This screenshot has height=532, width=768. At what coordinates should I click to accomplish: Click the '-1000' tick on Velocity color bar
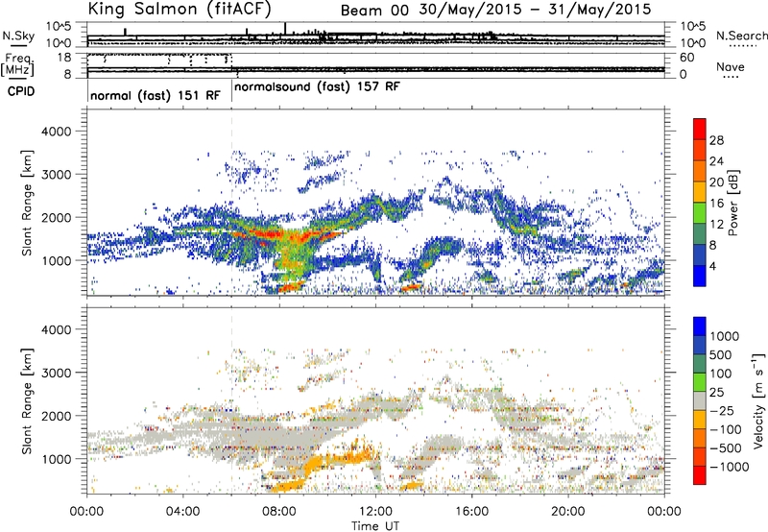[729, 467]
